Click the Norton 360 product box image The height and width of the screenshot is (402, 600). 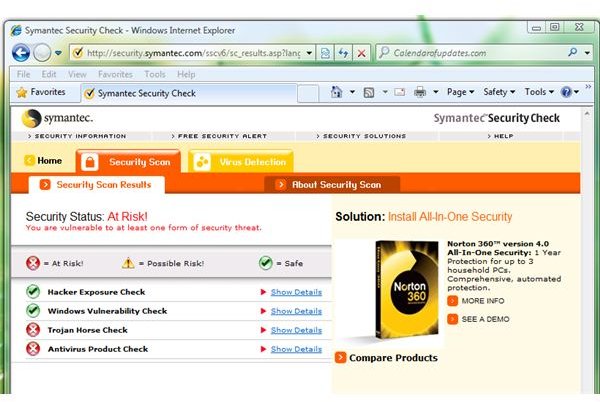tap(406, 290)
